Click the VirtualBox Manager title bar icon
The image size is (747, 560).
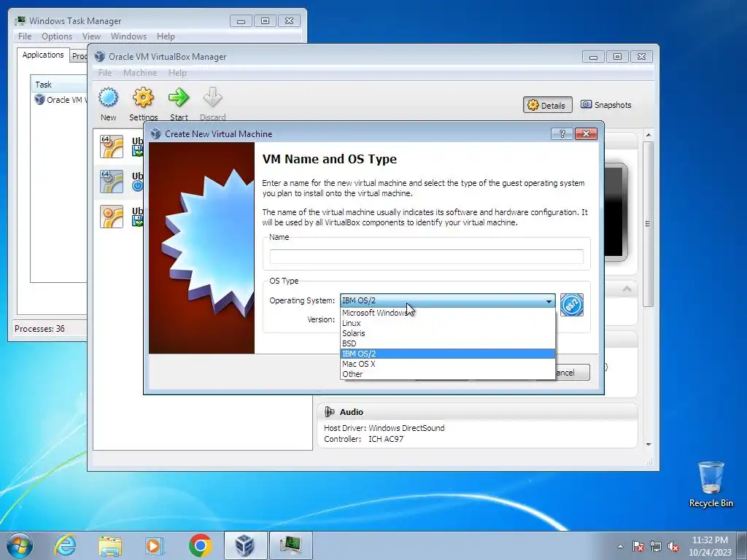99,56
